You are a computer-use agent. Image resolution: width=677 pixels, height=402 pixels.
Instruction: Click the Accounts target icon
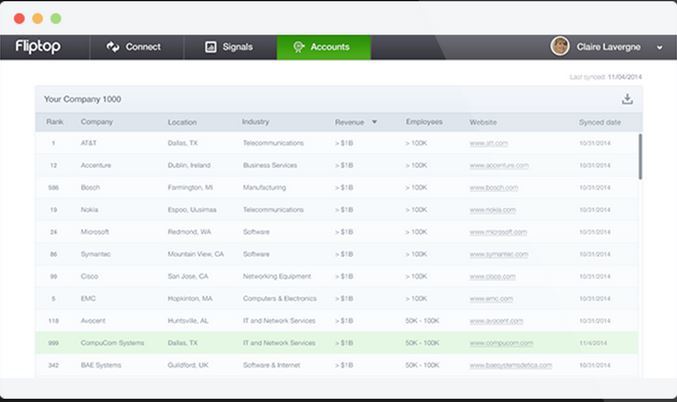click(x=298, y=47)
